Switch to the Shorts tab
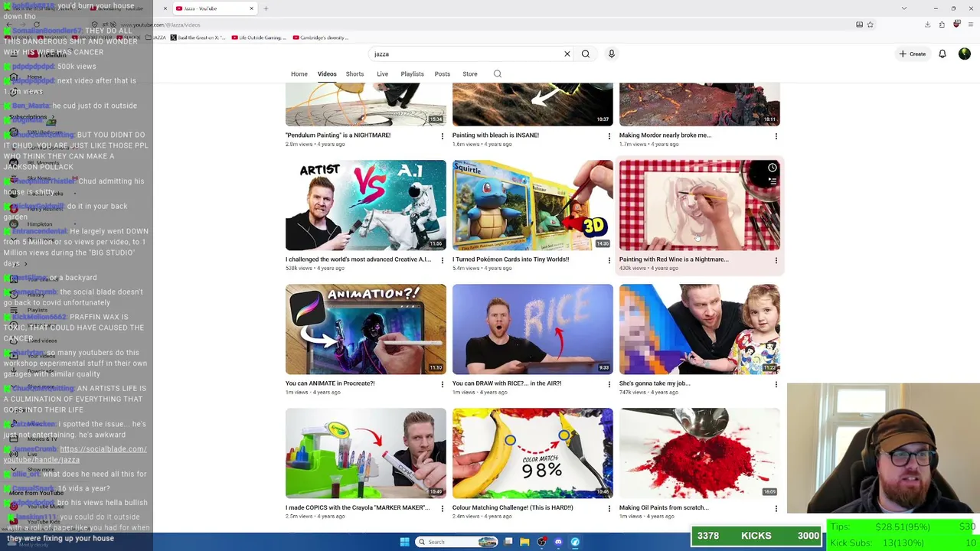The image size is (980, 551). coord(354,74)
